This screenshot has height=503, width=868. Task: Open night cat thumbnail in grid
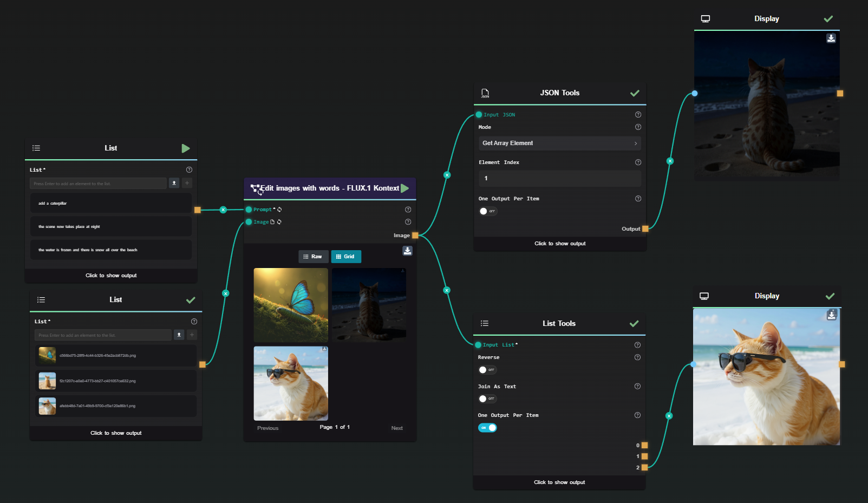369,305
